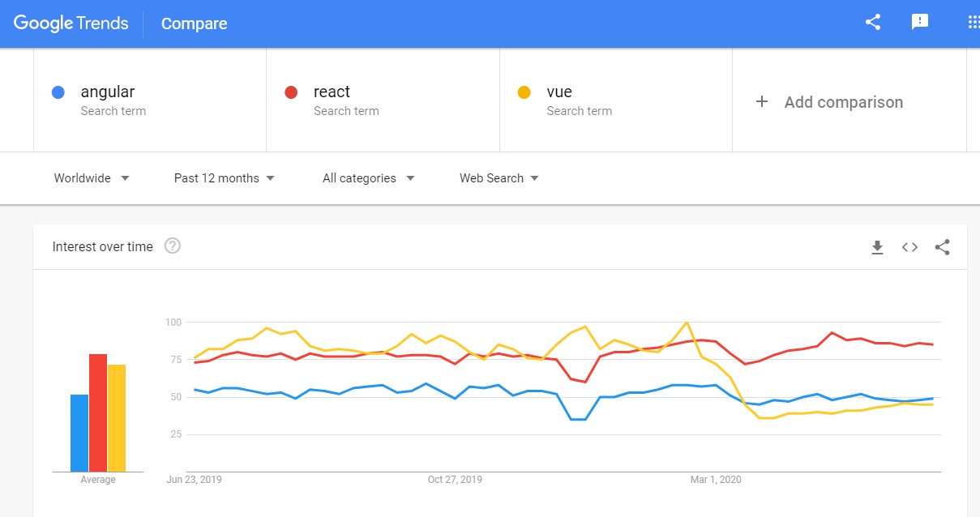This screenshot has width=980, height=517.
Task: Click the share icon in the header
Action: tap(873, 23)
